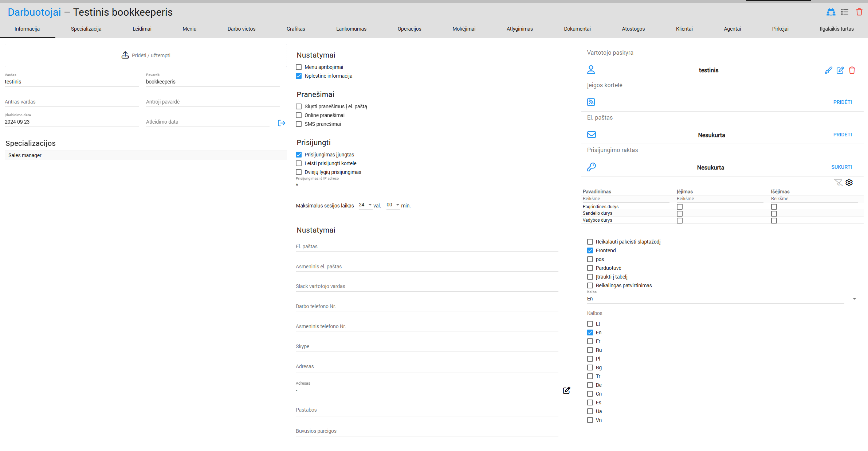
Task: Click the blue people group icon in header
Action: [x=830, y=12]
